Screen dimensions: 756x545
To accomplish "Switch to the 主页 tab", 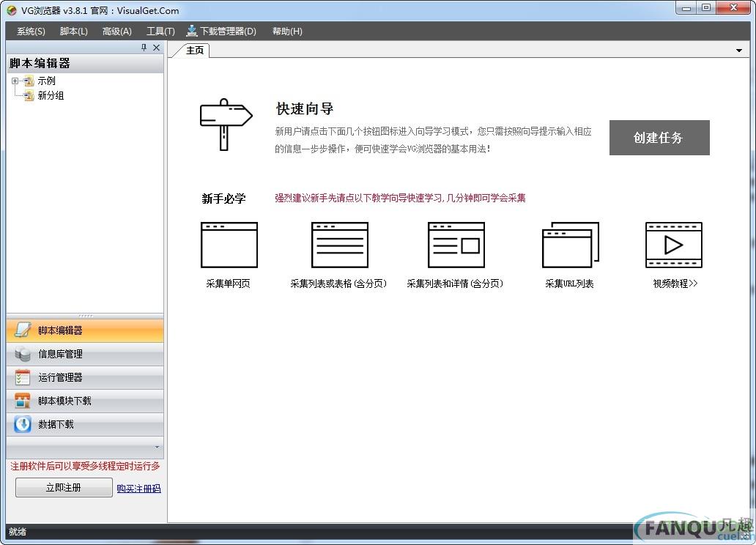I will coord(195,50).
